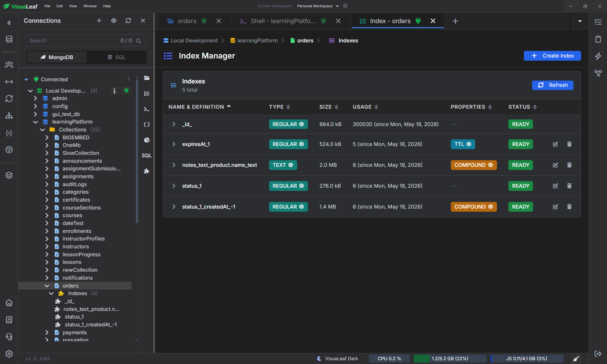Image resolution: width=607 pixels, height=364 pixels.
Task: Add a new connection with plus icon
Action: pos(99,21)
